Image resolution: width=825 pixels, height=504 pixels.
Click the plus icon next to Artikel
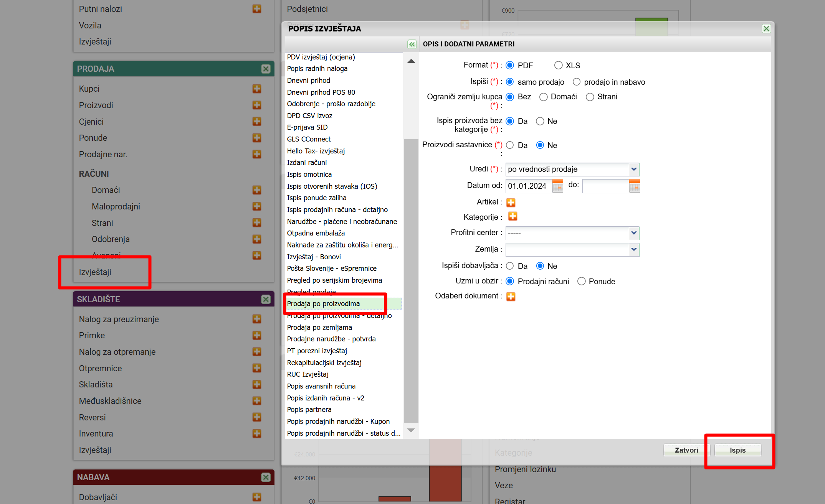[x=511, y=202]
